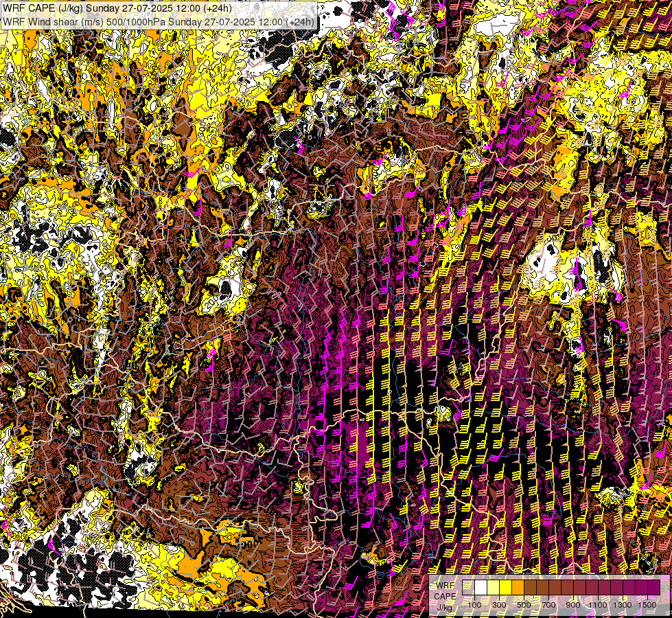Click the legend value 300
The image size is (672, 618).
[x=499, y=605]
